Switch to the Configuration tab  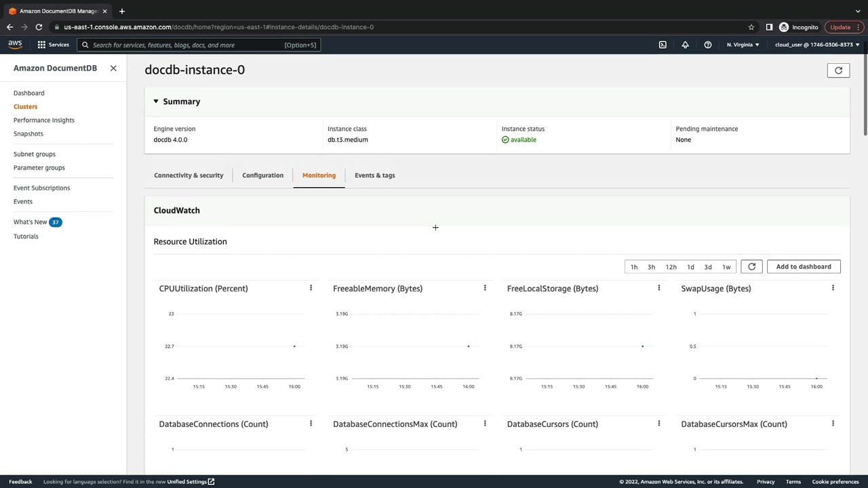[262, 176]
